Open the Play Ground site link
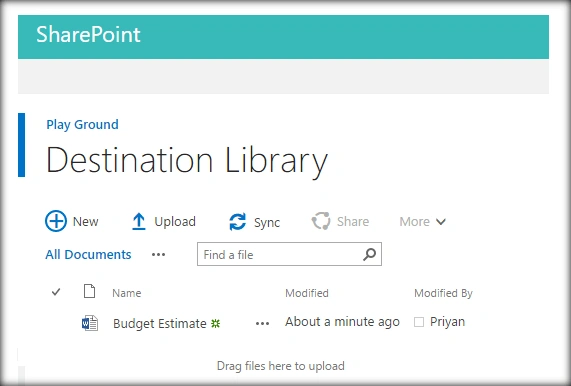This screenshot has width=571, height=386. coord(82,125)
